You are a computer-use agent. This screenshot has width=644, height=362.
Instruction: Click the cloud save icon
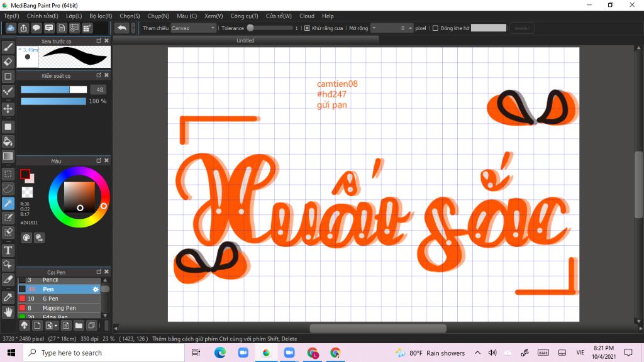pos(11,28)
